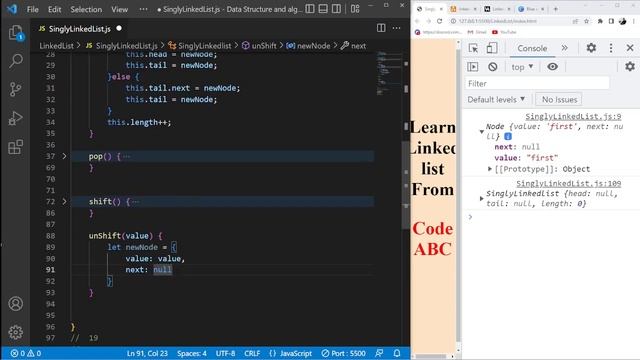The width and height of the screenshot is (640, 360).
Task: Open the Default levels dropdown
Action: point(496,100)
